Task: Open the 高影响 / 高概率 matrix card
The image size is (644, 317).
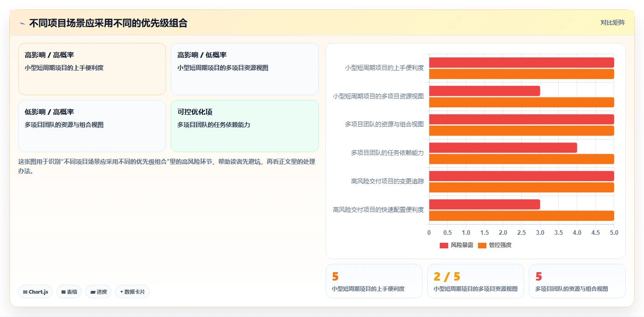Action: (x=92, y=69)
